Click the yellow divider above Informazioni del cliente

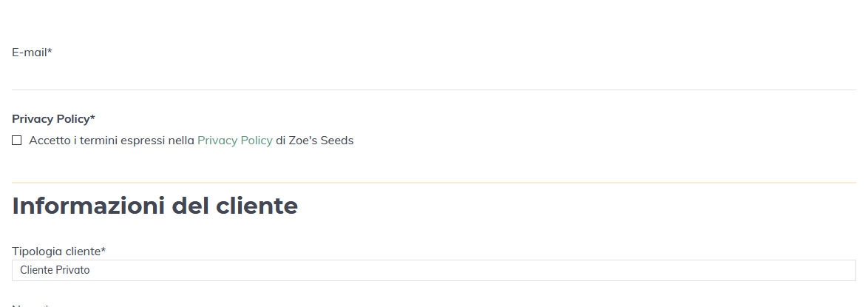tap(433, 182)
